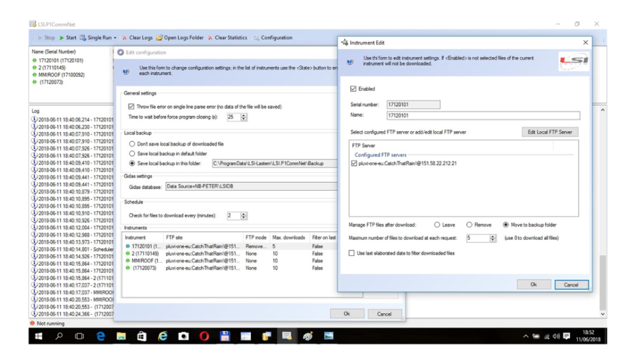Enable 'Use last elaborated date' filter checkbox
This screenshot has width=636, height=364.
click(352, 253)
